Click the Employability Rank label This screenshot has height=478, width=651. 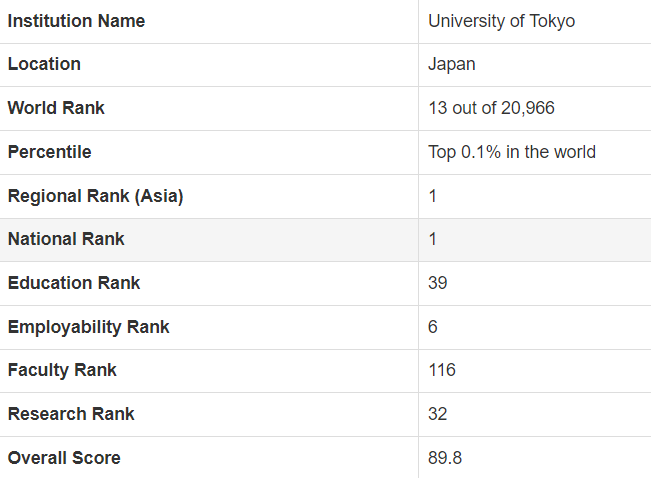(88, 328)
